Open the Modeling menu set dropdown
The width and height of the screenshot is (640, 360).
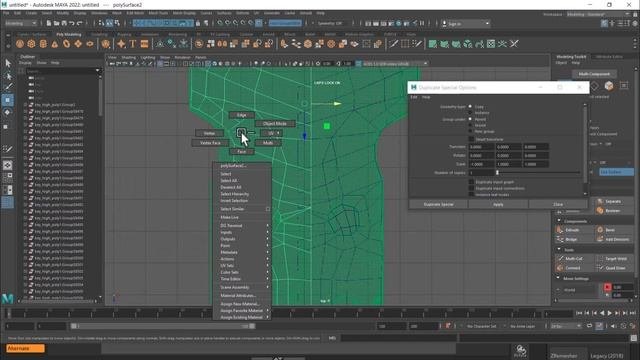pos(20,23)
